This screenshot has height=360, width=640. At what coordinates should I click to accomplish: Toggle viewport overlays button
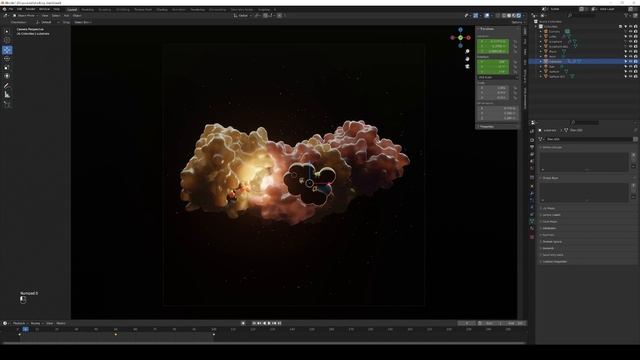(x=487, y=16)
